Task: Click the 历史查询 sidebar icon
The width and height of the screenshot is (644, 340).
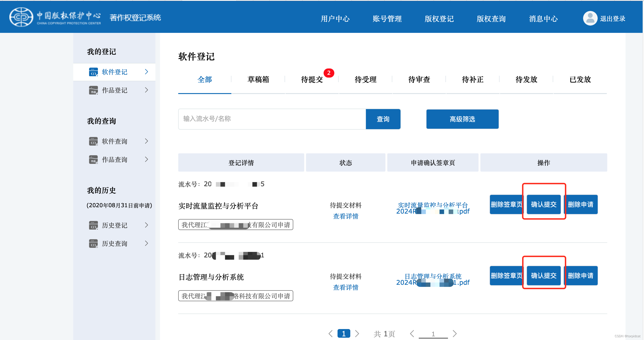Action: (93, 243)
